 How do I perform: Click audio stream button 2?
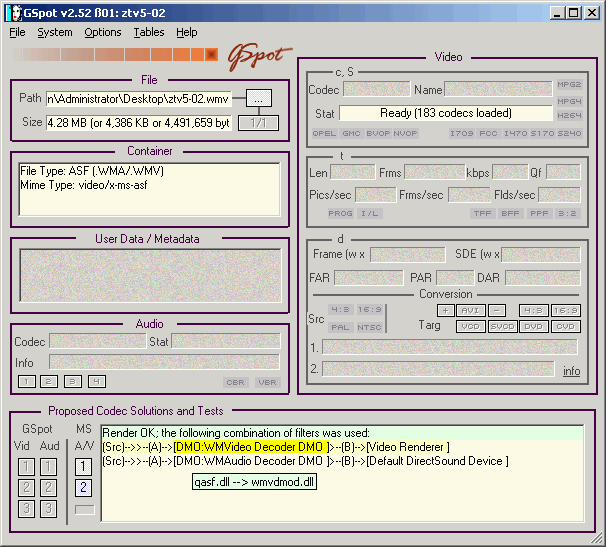(49, 382)
